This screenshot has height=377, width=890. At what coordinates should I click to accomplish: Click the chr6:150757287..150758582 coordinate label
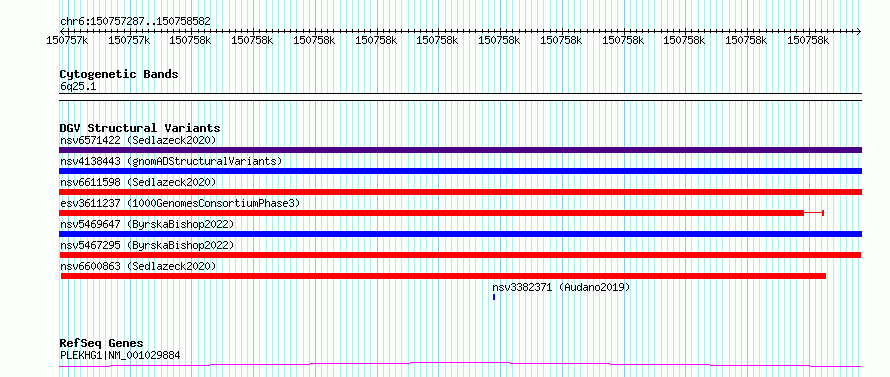(x=135, y=21)
